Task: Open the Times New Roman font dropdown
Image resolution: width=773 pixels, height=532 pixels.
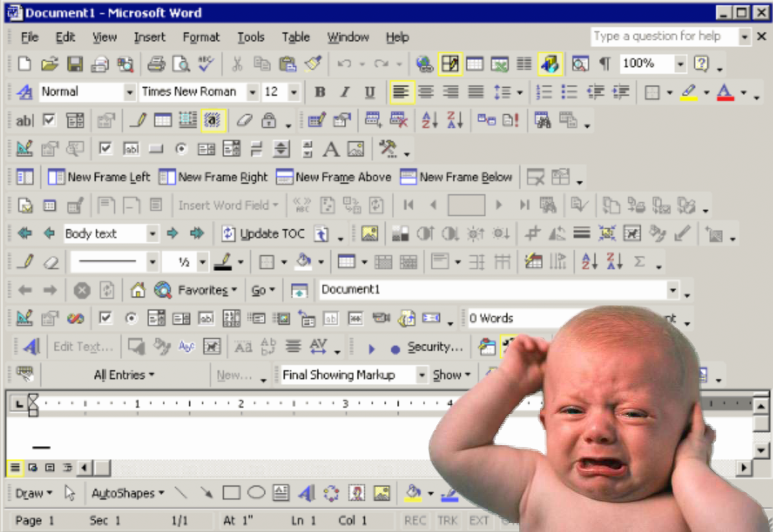Action: click(252, 93)
